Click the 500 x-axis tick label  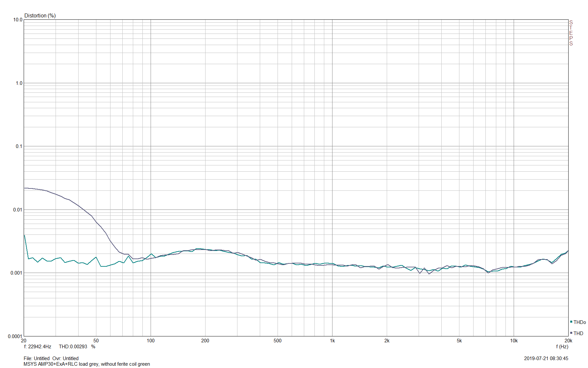278,341
